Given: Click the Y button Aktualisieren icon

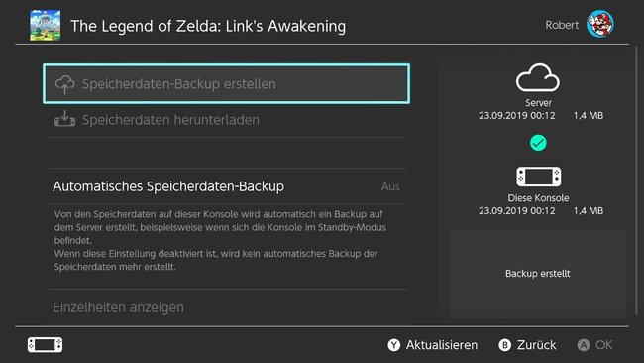Looking at the screenshot, I should pyautogui.click(x=394, y=345).
